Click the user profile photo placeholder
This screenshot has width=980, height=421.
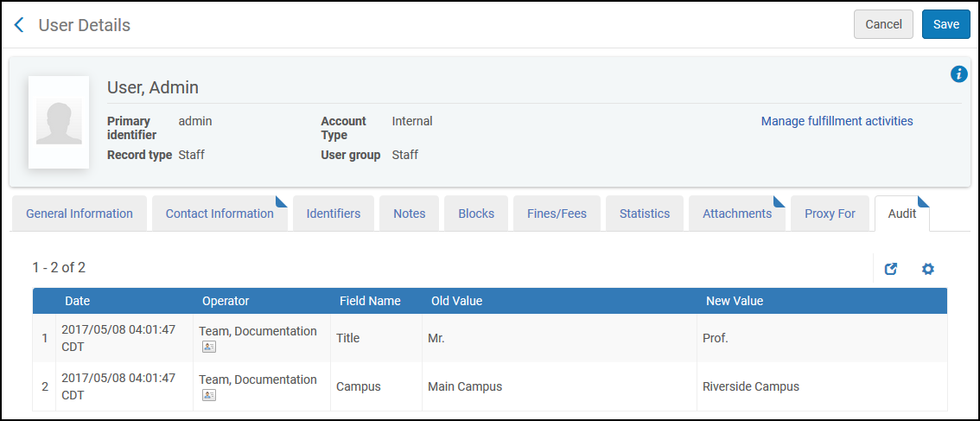[59, 122]
